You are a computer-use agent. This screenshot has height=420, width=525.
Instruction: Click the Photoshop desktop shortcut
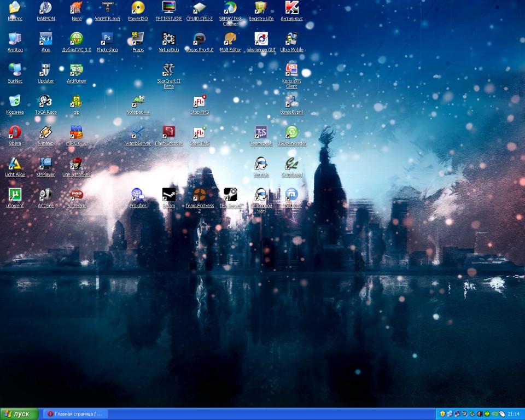click(108, 39)
